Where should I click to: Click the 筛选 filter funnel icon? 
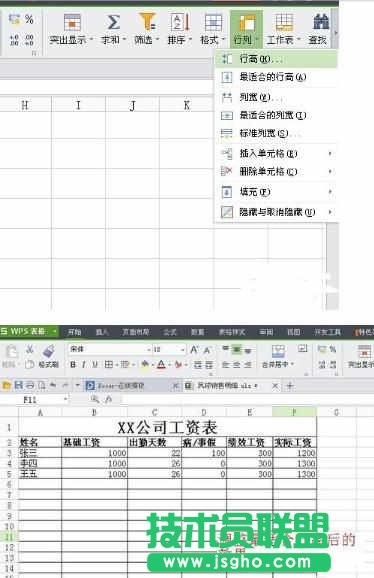(x=147, y=21)
